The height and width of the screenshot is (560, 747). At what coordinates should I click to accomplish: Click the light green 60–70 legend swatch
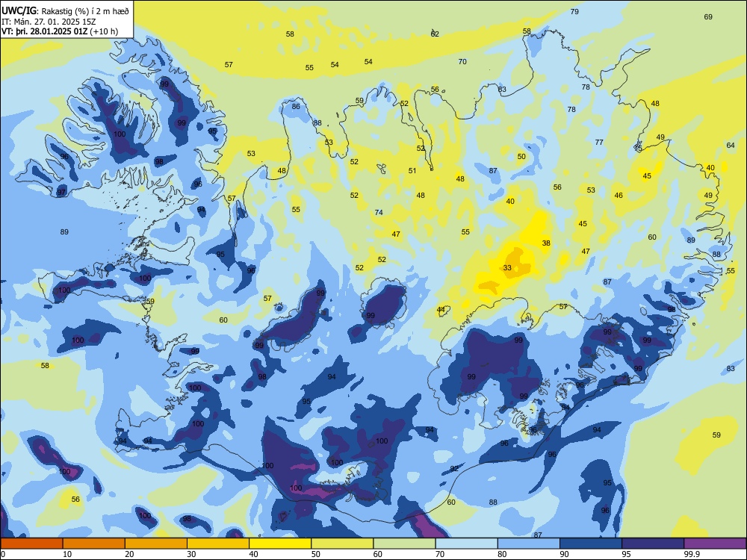[404, 544]
